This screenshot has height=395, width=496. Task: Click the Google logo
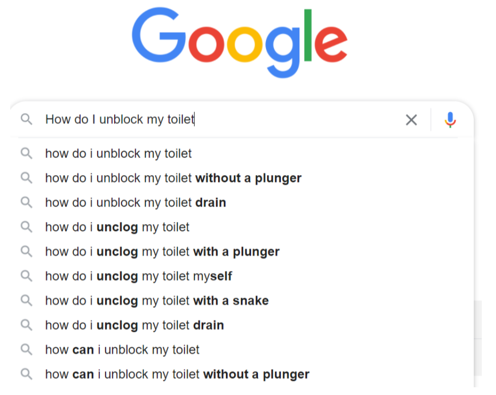239,42
